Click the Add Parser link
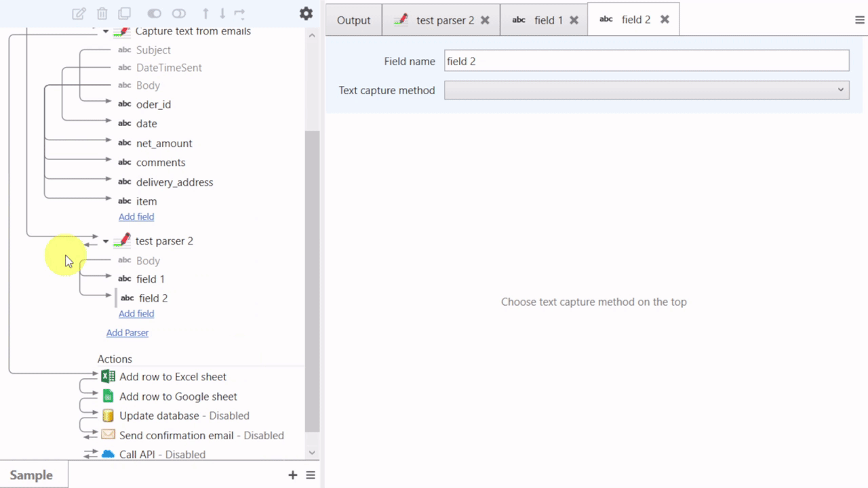Viewport: 868px width, 488px height. point(127,333)
